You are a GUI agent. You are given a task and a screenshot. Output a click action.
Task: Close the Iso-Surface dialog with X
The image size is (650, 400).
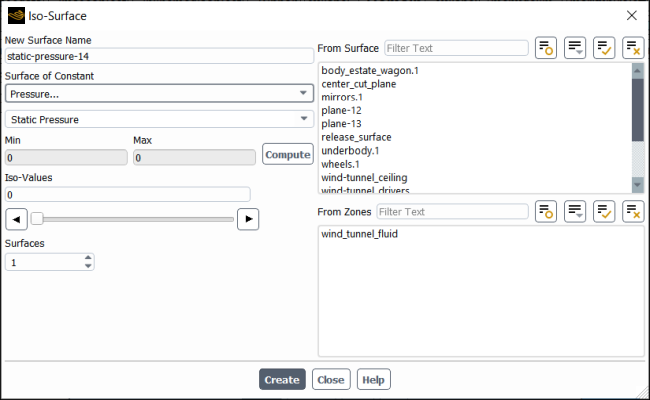[631, 16]
